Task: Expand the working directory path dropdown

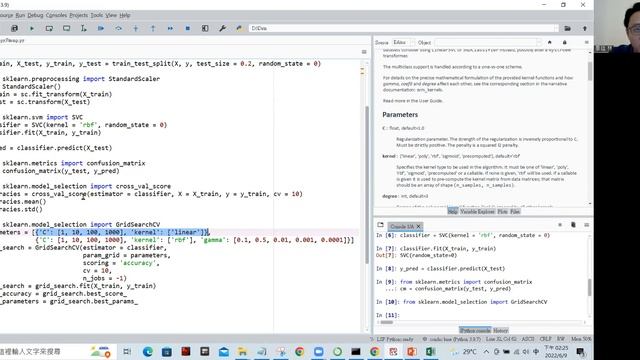Action: (x=555, y=28)
